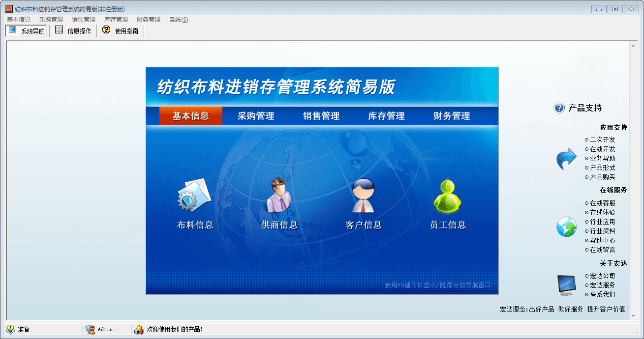Click the 宏达理念 slogan text
The image size is (644, 339).
564,309
